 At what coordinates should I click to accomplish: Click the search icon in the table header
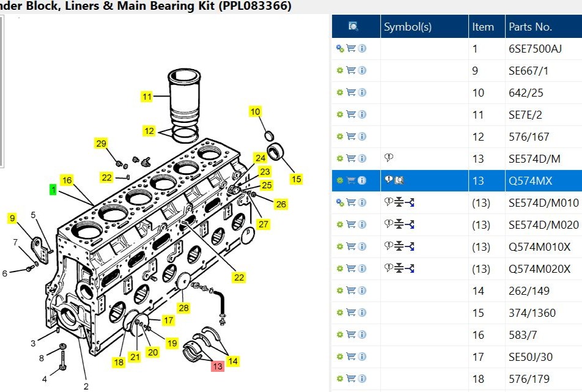353,26
